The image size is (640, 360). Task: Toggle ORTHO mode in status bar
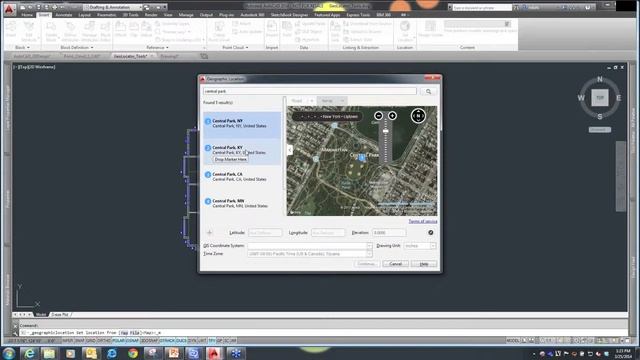click(104, 341)
